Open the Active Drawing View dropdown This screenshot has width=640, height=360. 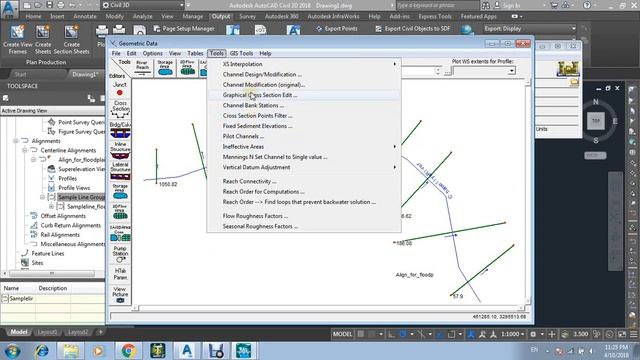tap(52, 111)
